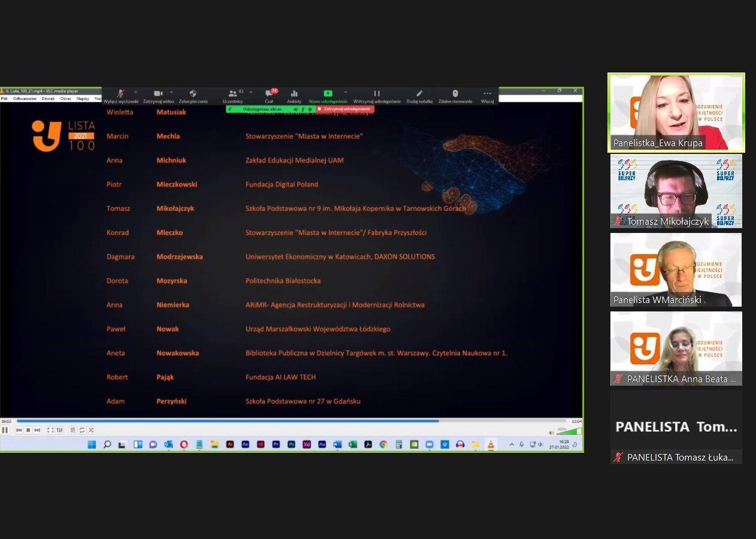The image size is (756, 539).
Task: Click the Zdalne sterowanie mouse icon
Action: click(x=455, y=96)
